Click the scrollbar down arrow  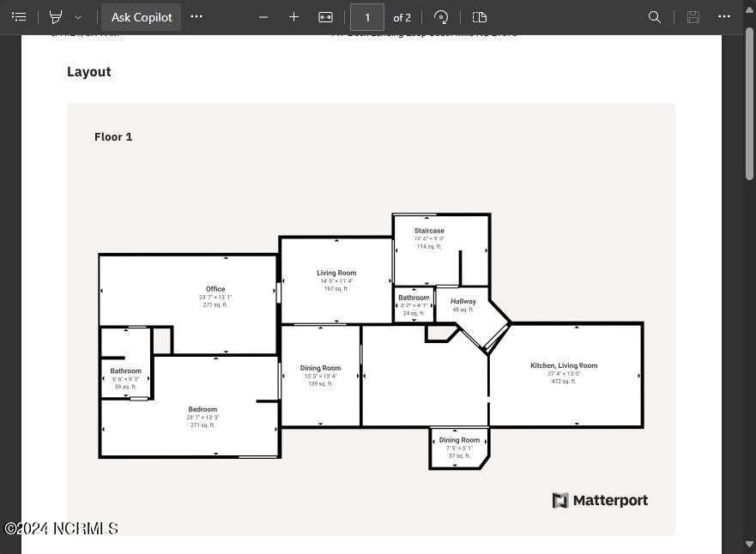coord(749,545)
